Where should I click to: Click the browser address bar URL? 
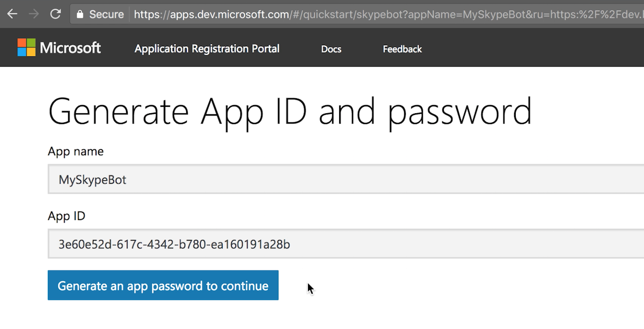(389, 14)
